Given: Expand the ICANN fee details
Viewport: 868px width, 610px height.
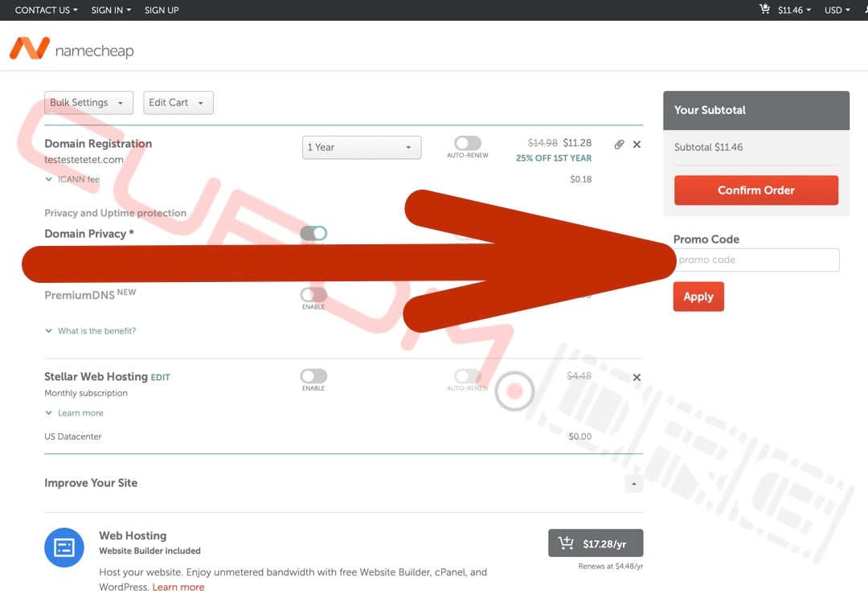Looking at the screenshot, I should point(72,179).
